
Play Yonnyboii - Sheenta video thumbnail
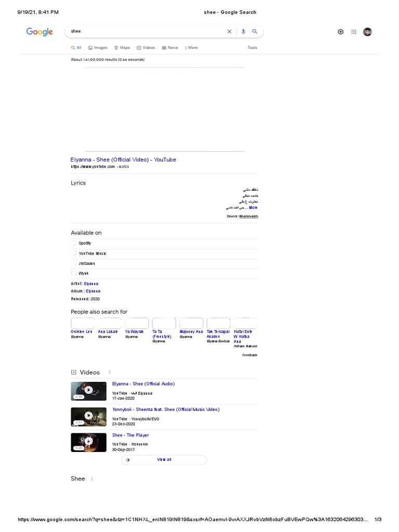tap(88, 417)
